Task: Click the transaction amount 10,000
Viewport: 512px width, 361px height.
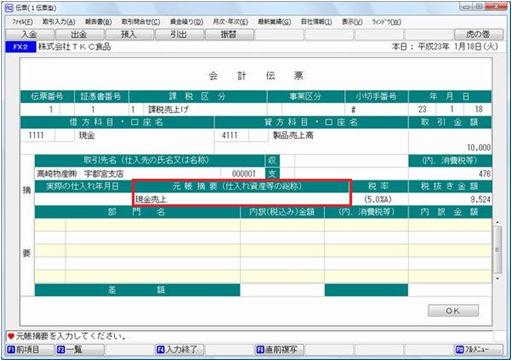Action: 479,148
